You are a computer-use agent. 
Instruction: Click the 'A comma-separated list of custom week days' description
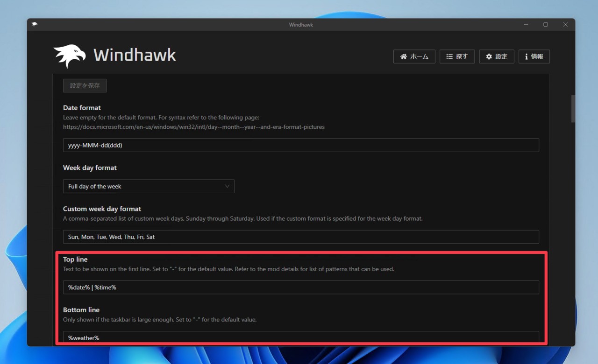pyautogui.click(x=242, y=218)
